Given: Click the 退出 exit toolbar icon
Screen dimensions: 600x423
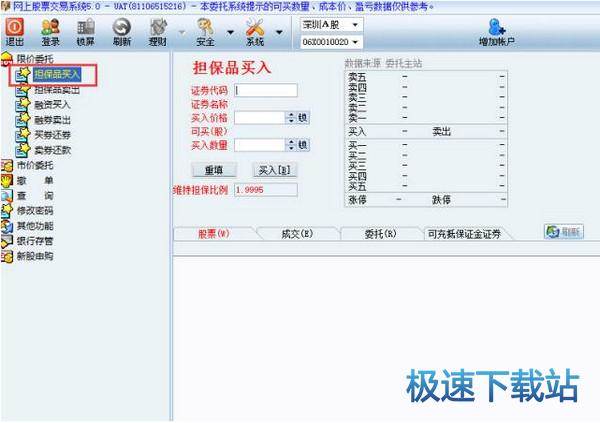Looking at the screenshot, I should pyautogui.click(x=15, y=32).
